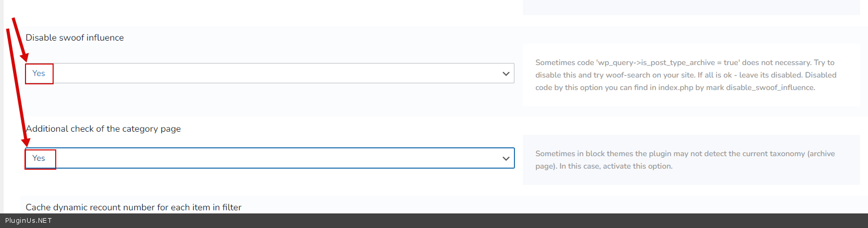
Task: Click the "Cache dynamic recount number" heading
Action: (133, 207)
